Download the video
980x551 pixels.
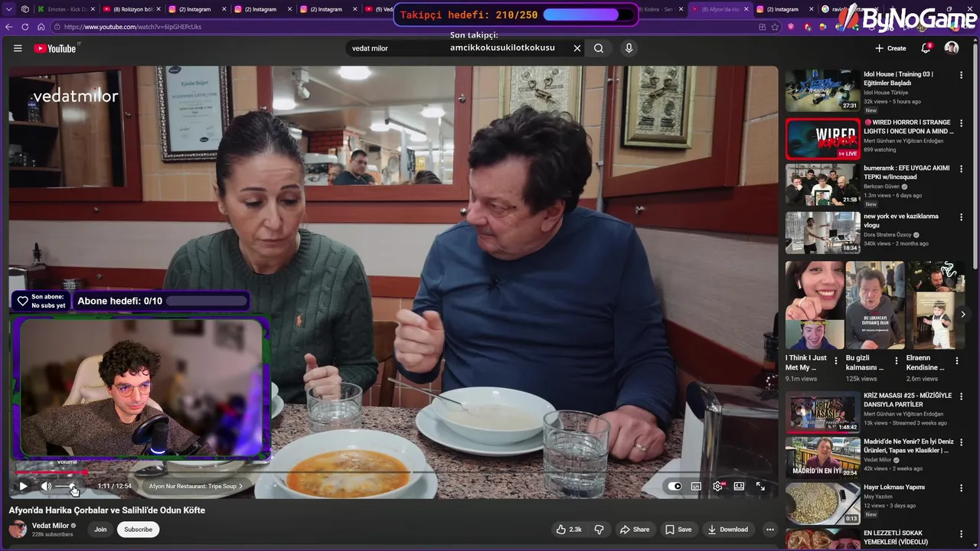coord(728,530)
